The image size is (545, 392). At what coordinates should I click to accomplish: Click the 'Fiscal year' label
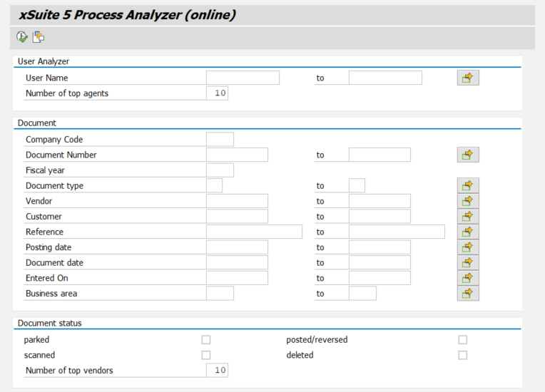[x=45, y=170]
